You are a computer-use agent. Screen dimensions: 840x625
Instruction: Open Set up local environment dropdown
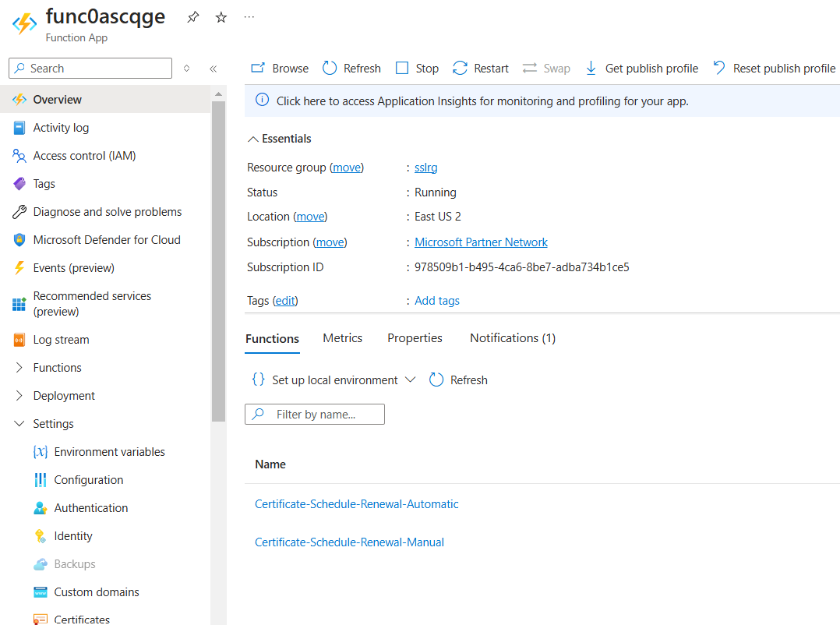point(334,380)
